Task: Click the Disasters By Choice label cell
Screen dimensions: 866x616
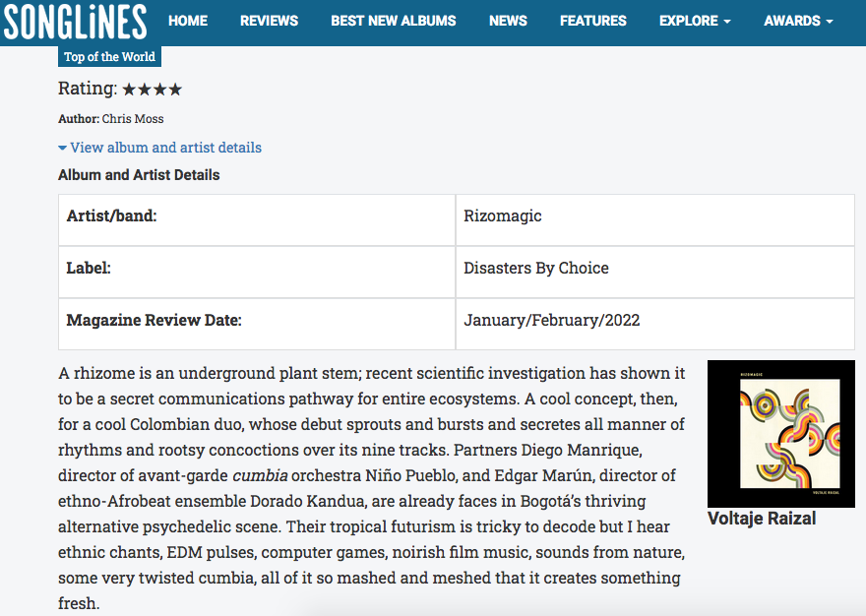Action: 535,268
